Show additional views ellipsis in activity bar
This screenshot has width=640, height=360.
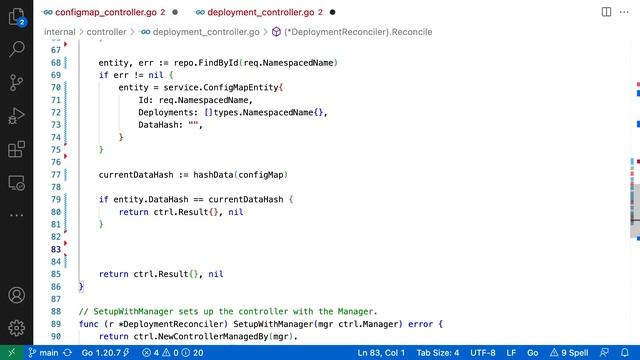(16, 215)
